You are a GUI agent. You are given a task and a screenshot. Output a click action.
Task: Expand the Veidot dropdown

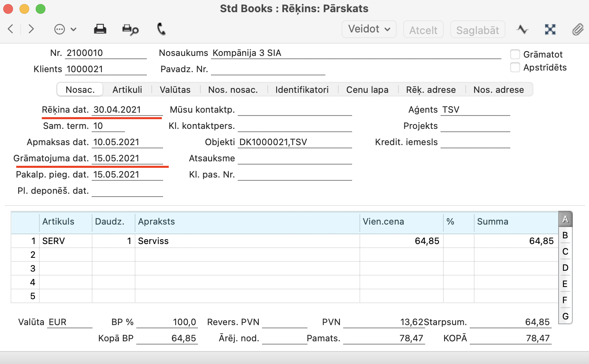[x=369, y=29]
